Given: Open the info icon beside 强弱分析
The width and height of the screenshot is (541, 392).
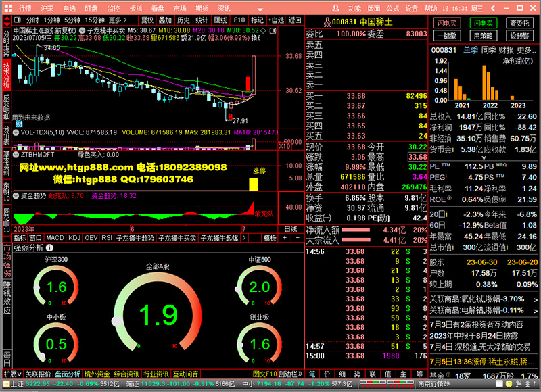Looking at the screenshot, I should pyautogui.click(x=49, y=247).
